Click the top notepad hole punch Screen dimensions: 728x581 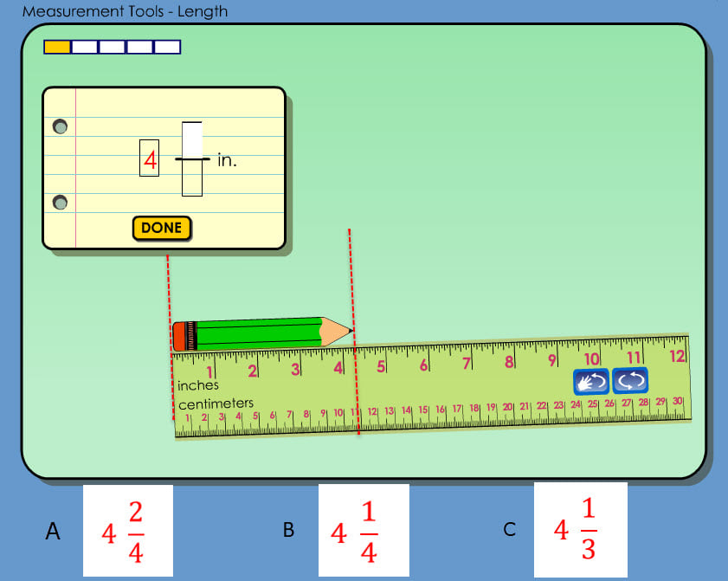point(60,126)
